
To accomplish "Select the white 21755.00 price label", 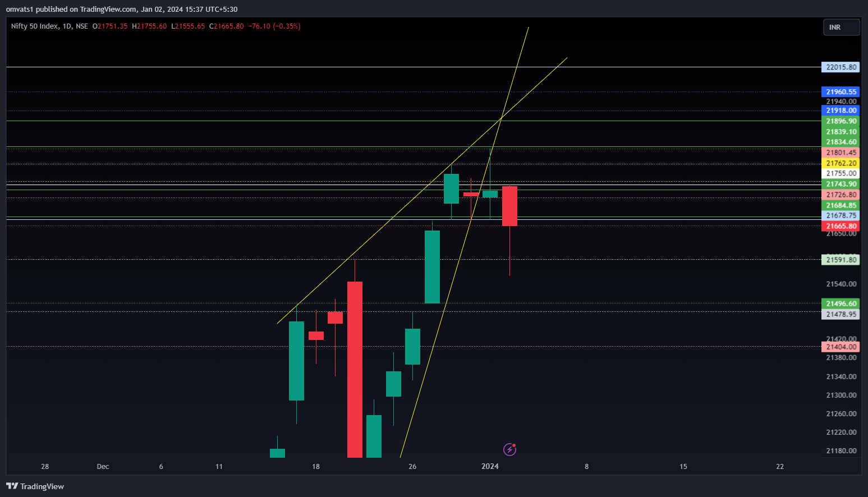I will 841,173.
